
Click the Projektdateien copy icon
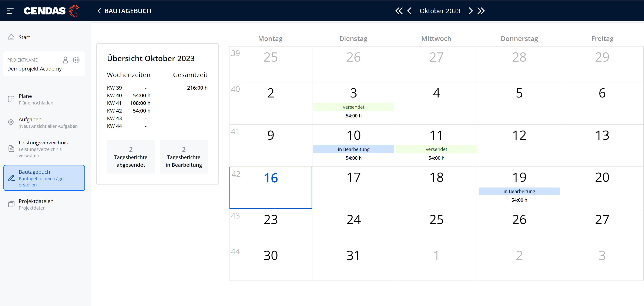11,204
